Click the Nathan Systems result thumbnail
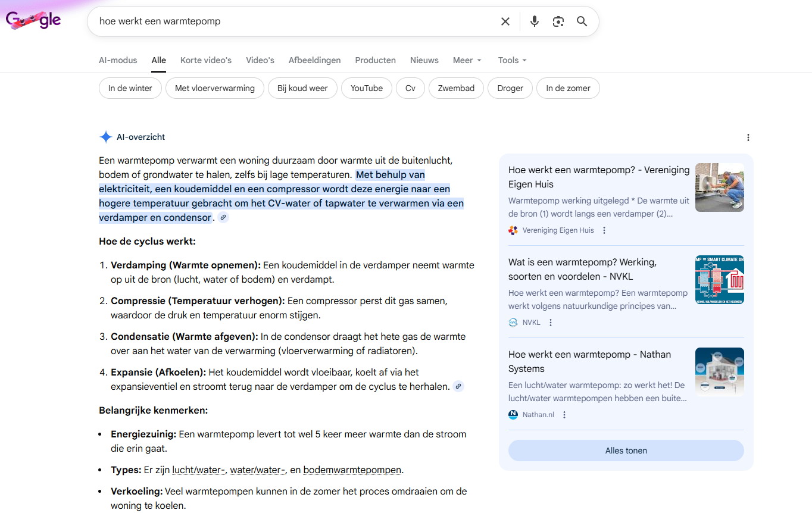This screenshot has width=812, height=513. [x=719, y=371]
